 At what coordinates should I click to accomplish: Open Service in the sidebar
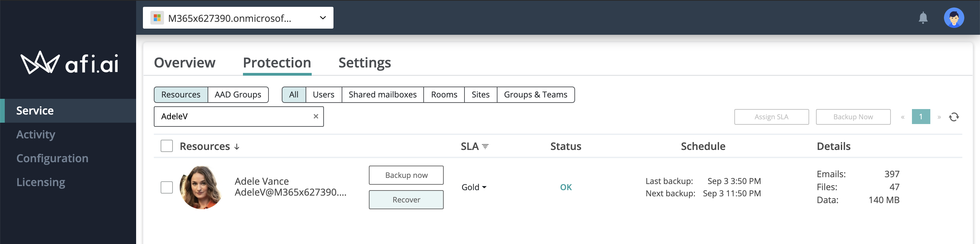(68, 110)
